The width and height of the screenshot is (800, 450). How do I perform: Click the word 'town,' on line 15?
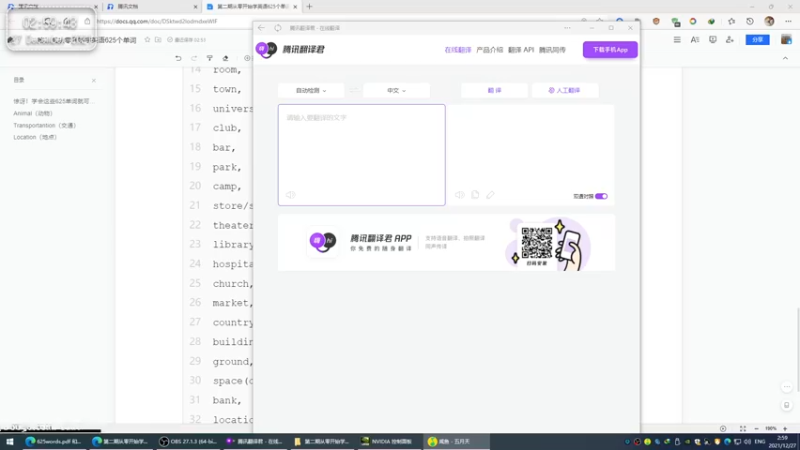(227, 89)
